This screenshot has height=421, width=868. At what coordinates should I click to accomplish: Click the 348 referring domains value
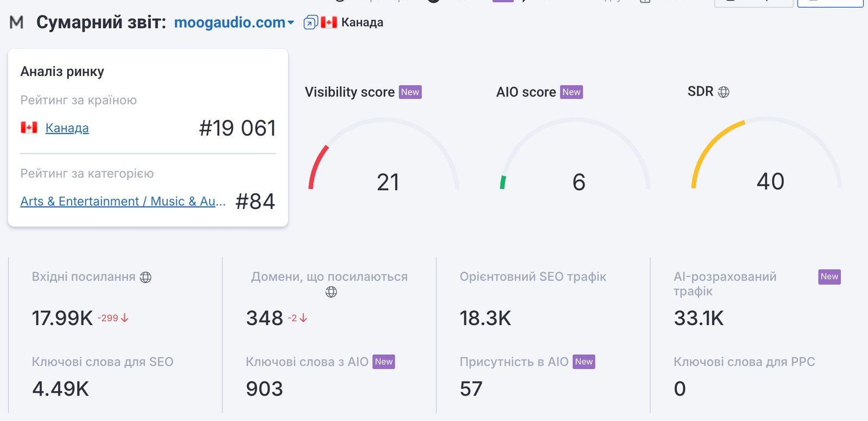tap(265, 318)
